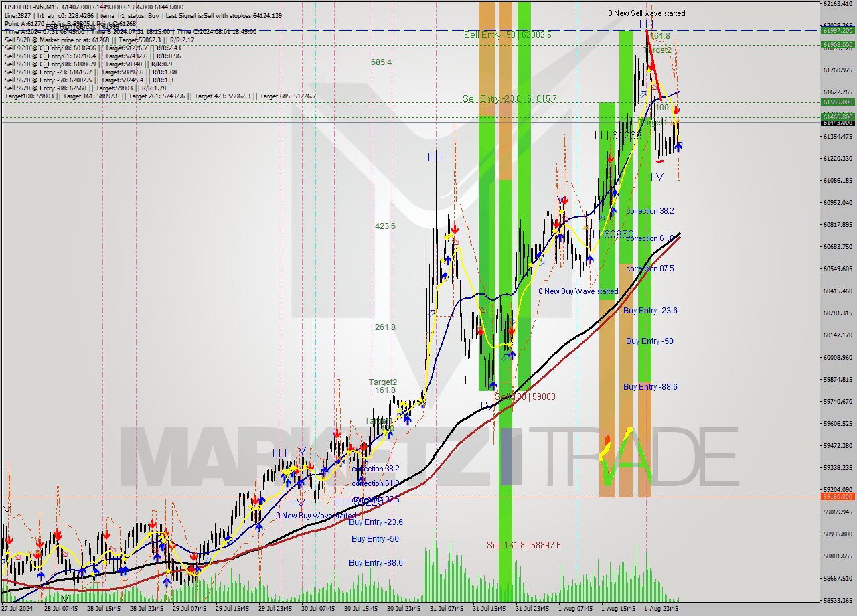The image size is (857, 616).
Task: Click the green 685.4 Fibonacci label
Action: click(382, 62)
